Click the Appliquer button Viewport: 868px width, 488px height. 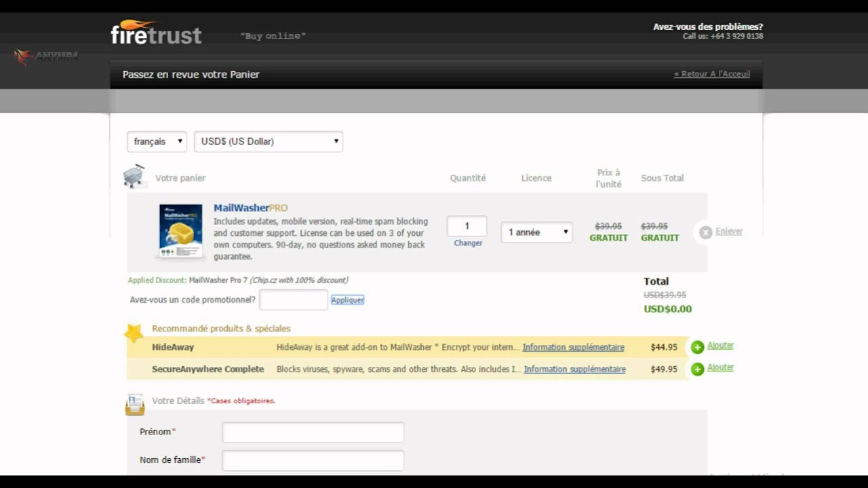coord(347,300)
